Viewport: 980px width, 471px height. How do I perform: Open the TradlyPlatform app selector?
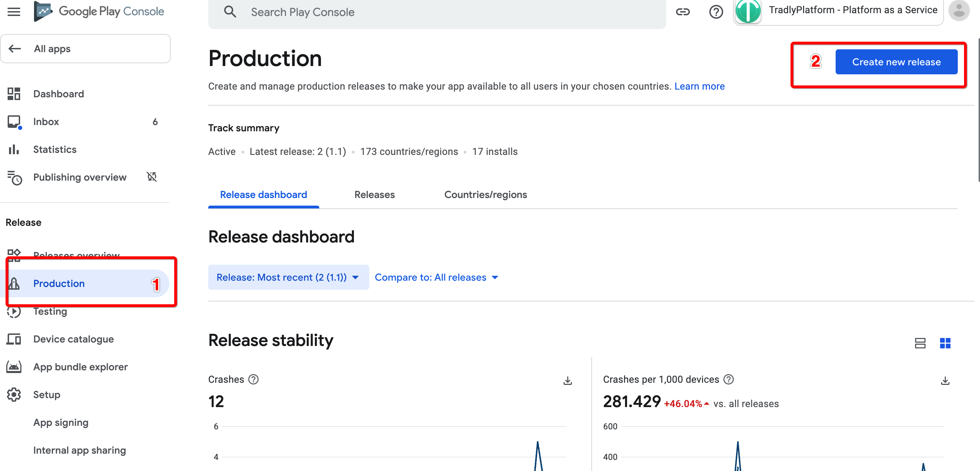[x=838, y=11]
